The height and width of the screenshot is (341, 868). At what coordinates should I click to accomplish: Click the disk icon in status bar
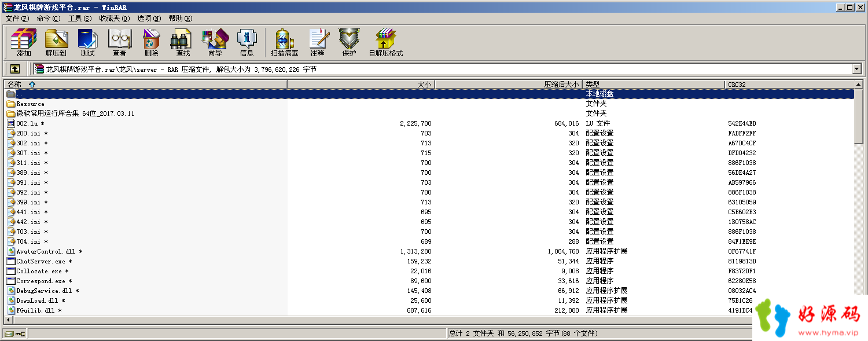9,333
